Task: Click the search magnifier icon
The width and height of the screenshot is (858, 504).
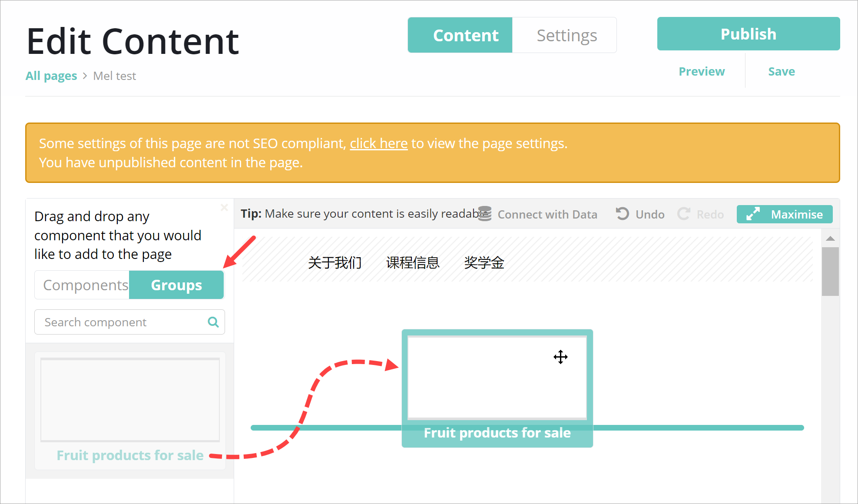Action: pyautogui.click(x=213, y=322)
